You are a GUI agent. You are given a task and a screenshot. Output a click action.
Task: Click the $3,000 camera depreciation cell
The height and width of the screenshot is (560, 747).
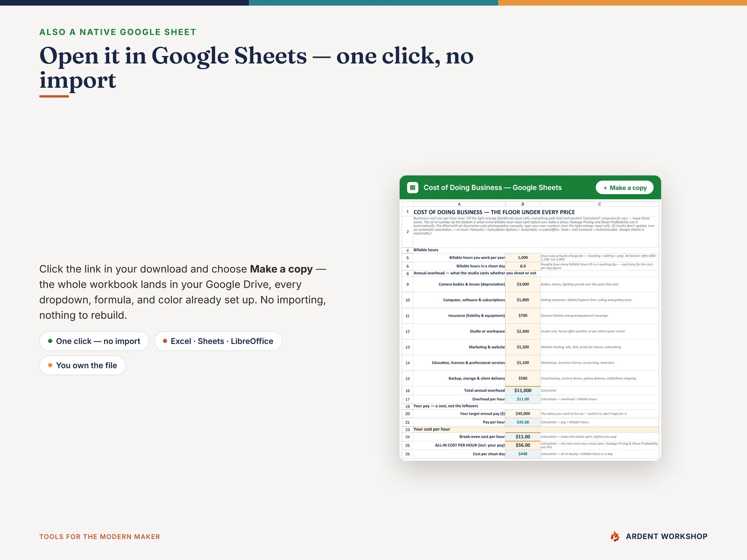click(523, 284)
